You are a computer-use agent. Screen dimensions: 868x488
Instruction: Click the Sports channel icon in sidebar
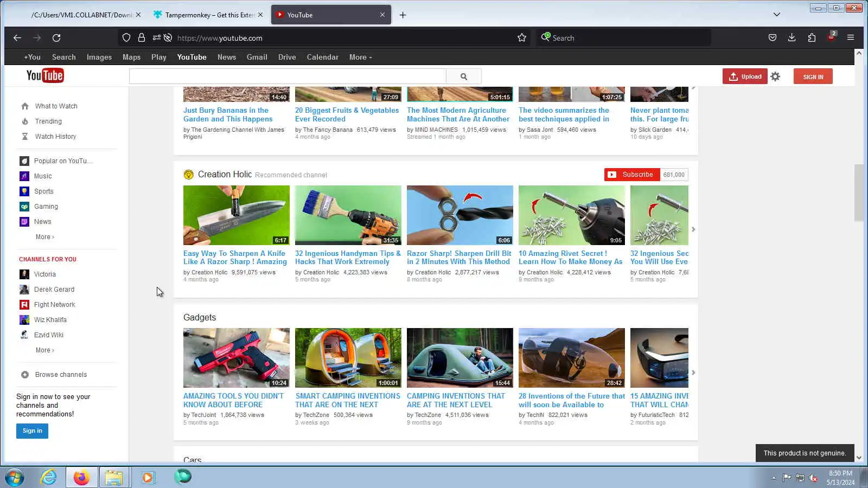click(24, 191)
